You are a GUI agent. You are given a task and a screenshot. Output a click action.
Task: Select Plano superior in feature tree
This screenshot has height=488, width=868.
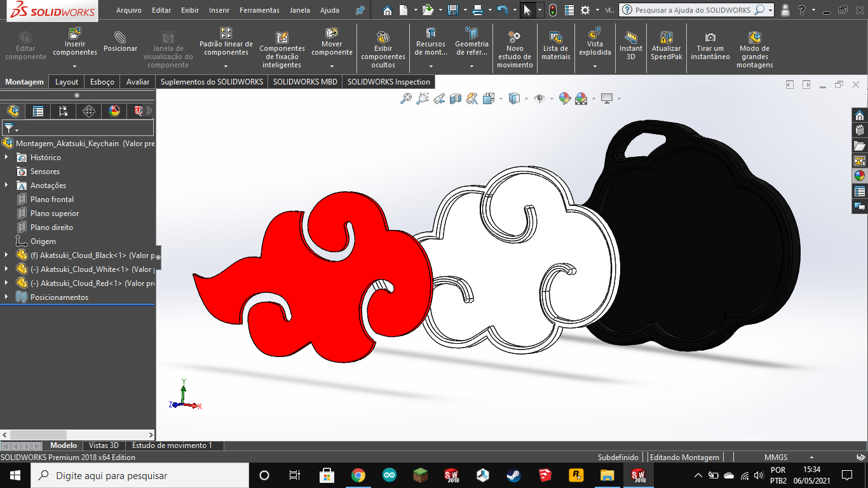55,213
